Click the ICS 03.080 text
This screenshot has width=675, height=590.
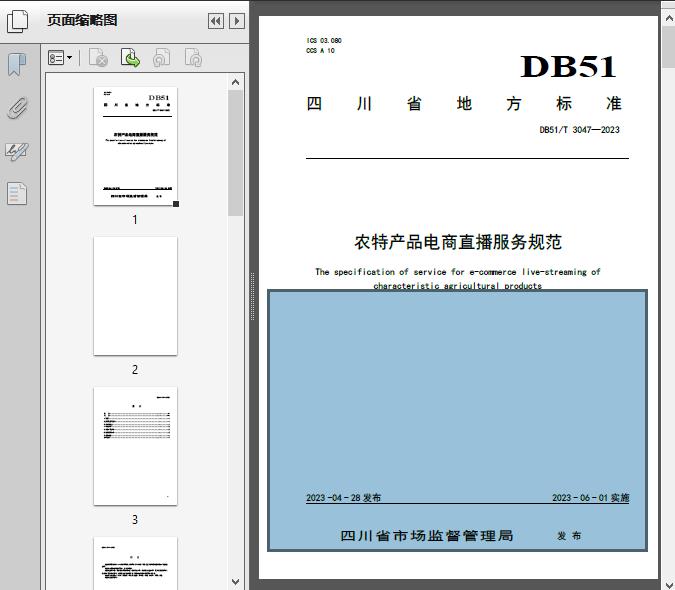point(324,40)
